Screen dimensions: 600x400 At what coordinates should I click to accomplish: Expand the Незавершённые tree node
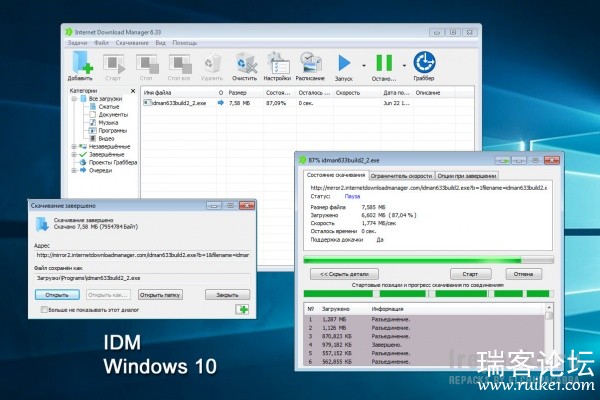[74, 147]
